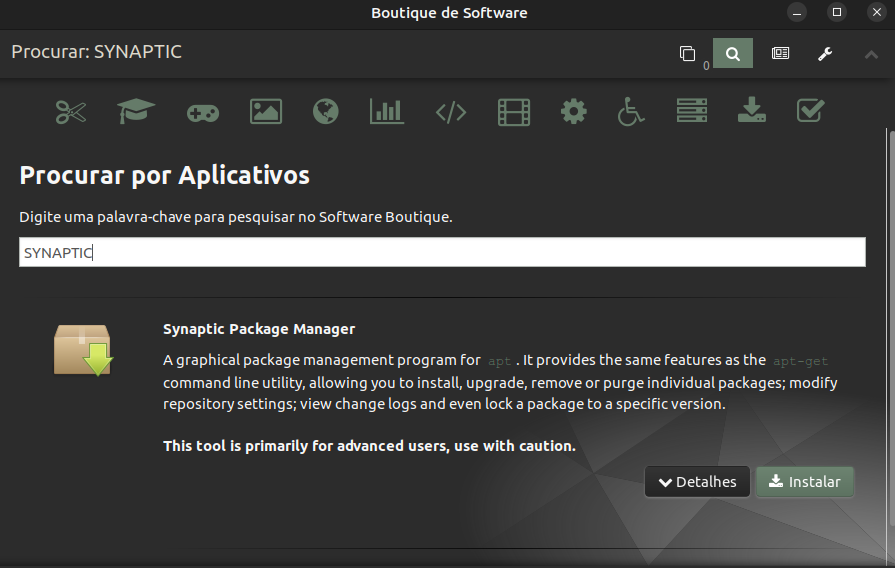Click the SYNAPTIC search input field
895x568 pixels.
[442, 252]
